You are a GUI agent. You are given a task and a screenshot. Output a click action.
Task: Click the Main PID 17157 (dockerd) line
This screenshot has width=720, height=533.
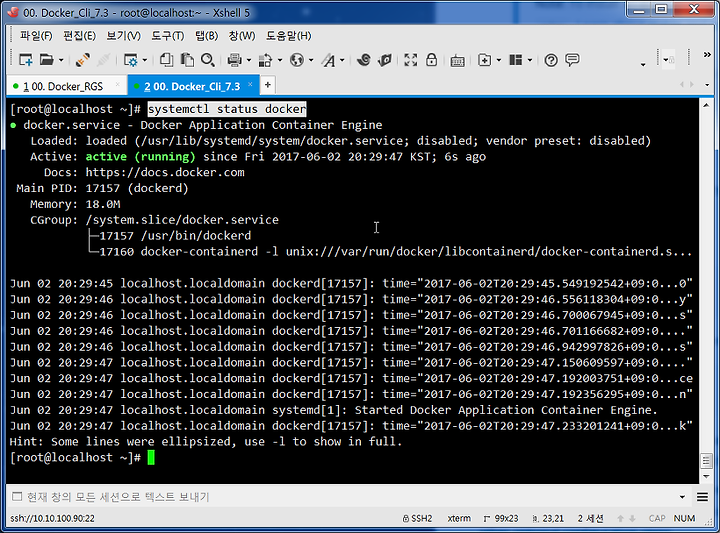102,188
